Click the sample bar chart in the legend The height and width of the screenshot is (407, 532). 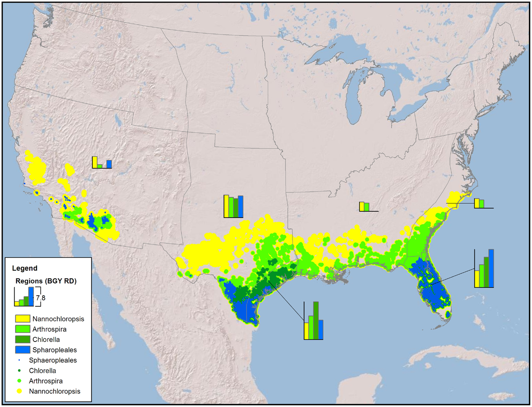24,297
